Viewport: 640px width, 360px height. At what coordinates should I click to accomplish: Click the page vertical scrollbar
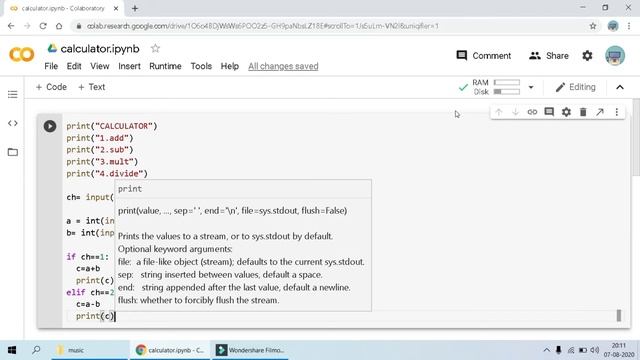pos(636,137)
